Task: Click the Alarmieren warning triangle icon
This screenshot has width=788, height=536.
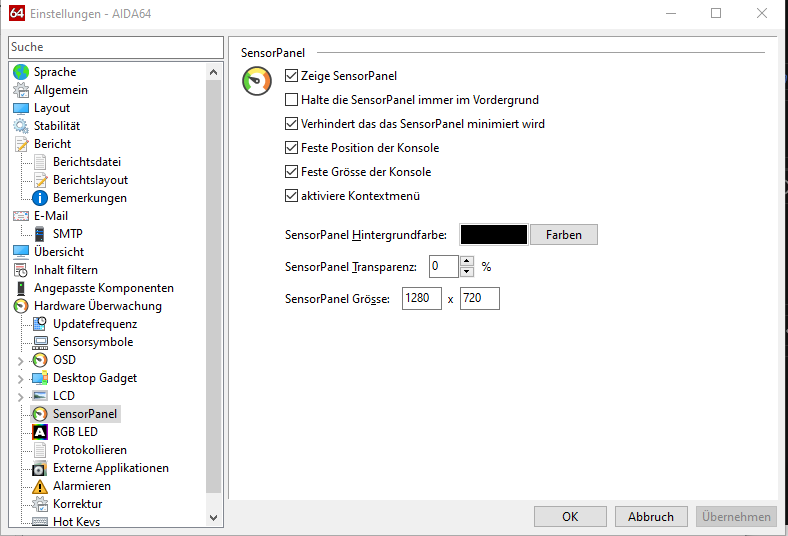Action: 40,486
